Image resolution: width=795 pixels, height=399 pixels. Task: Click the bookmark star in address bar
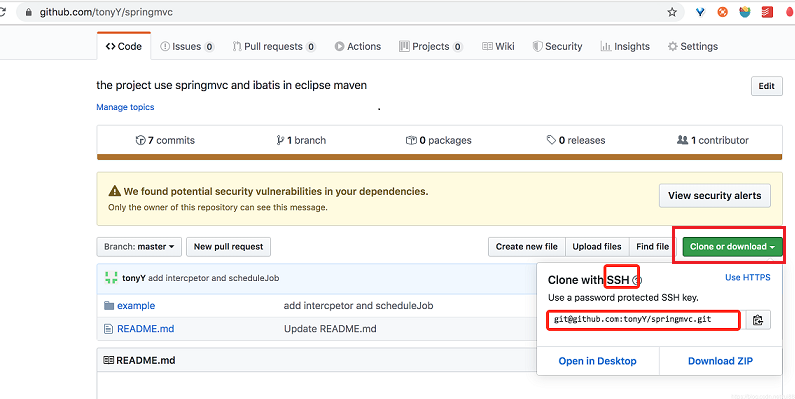coord(672,12)
